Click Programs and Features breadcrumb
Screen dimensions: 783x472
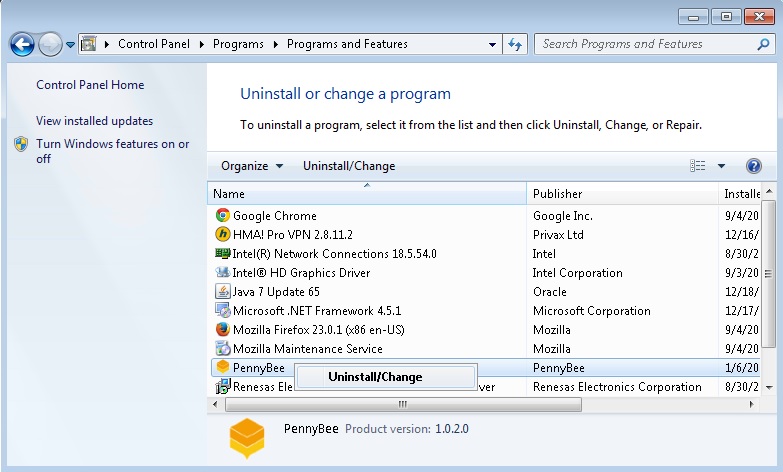pyautogui.click(x=347, y=44)
